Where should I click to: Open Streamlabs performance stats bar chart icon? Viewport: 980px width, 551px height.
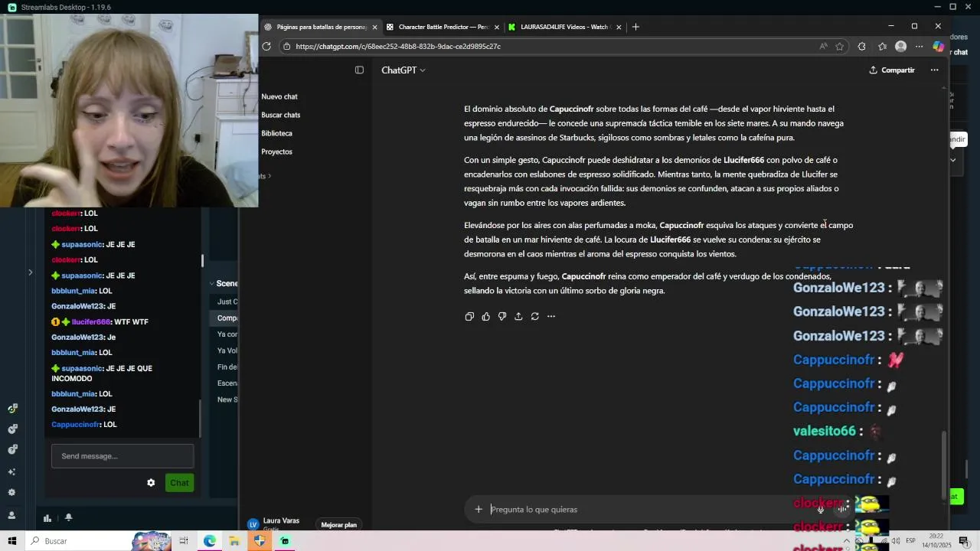47,518
